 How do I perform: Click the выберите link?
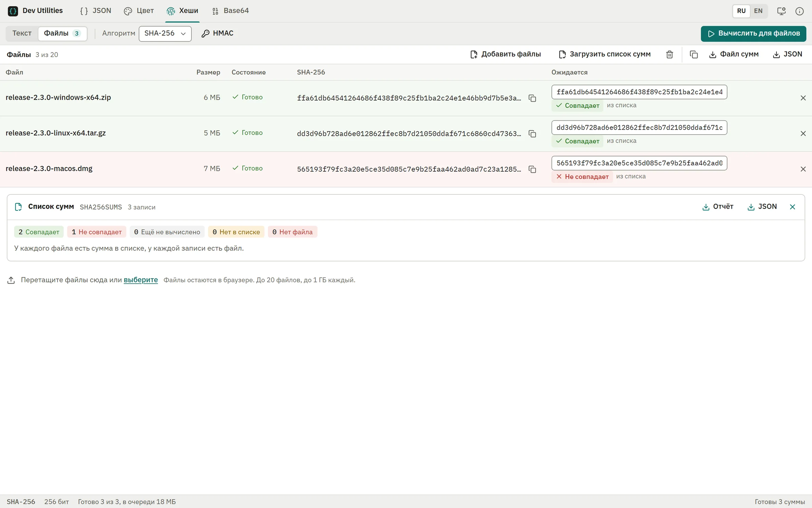pyautogui.click(x=141, y=280)
